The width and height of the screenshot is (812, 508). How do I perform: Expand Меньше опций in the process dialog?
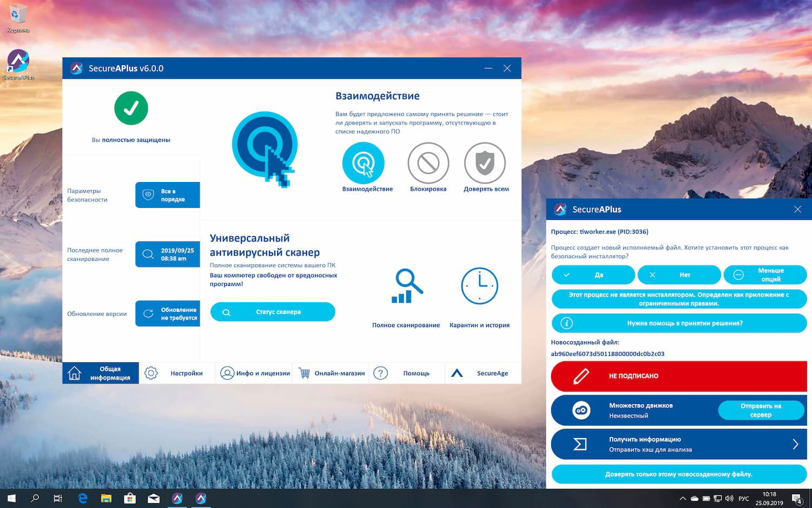point(765,275)
